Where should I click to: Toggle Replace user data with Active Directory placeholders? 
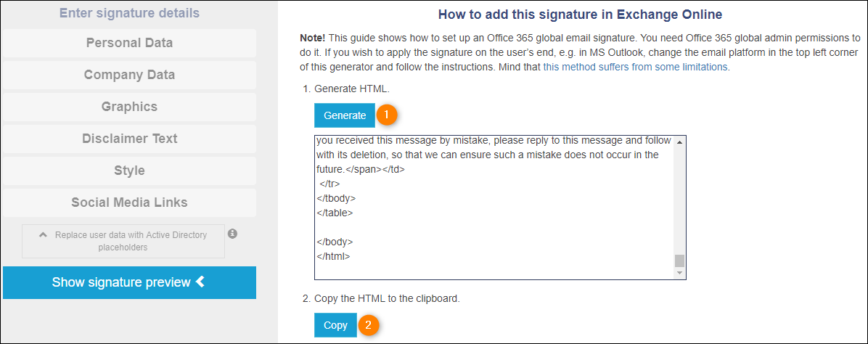(123, 241)
